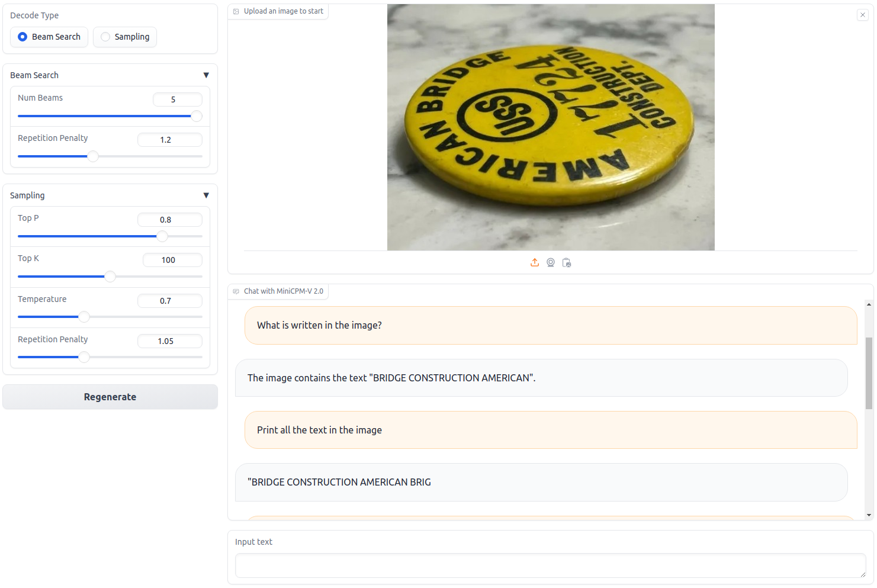
Task: Click the chat scrollbar down arrow
Action: (869, 516)
